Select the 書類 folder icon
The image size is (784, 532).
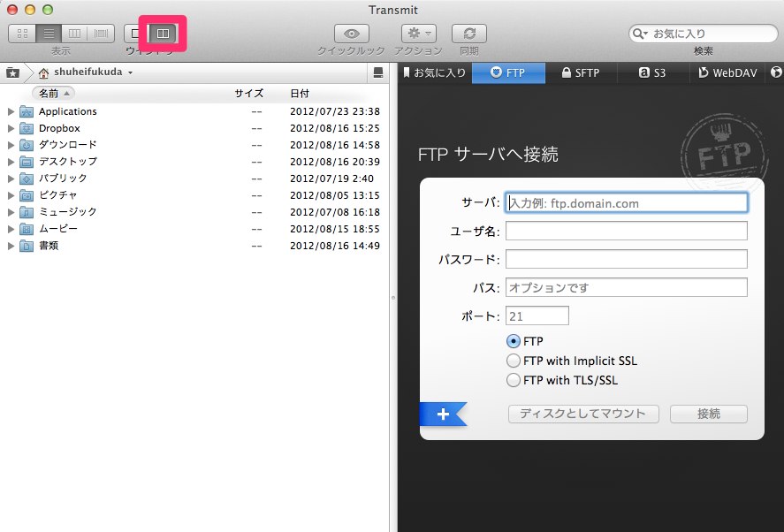point(27,246)
